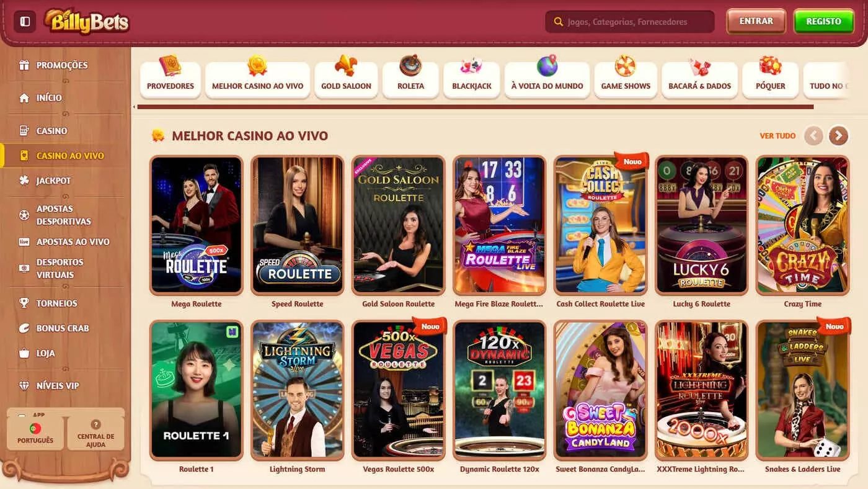
Task: Launch the Crazy Time game thumbnail
Action: pos(802,225)
